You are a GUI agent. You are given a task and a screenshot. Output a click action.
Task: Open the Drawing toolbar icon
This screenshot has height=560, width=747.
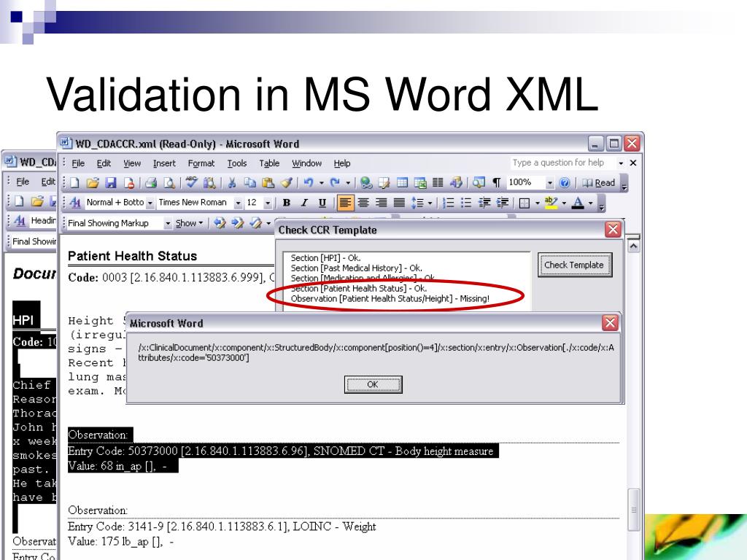[x=456, y=183]
